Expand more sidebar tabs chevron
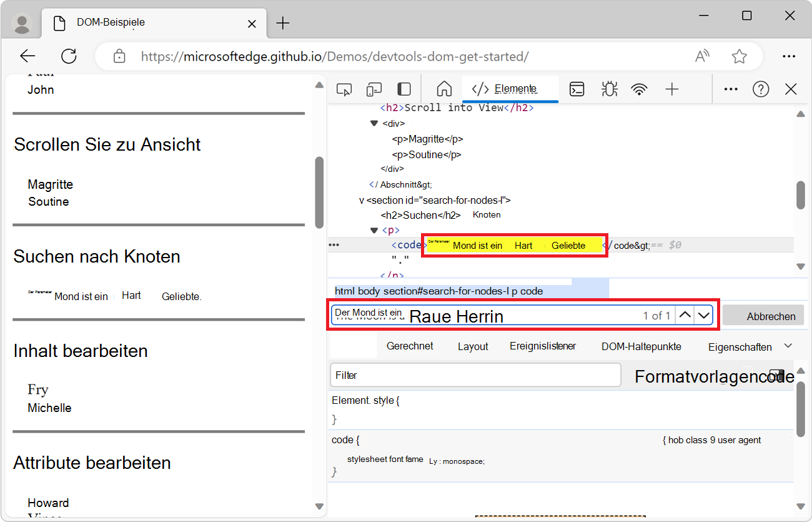 788,346
